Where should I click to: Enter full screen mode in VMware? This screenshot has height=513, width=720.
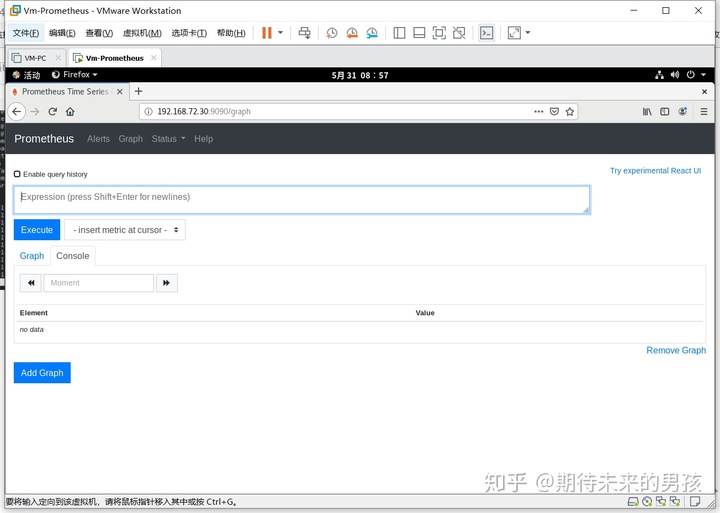click(439, 33)
